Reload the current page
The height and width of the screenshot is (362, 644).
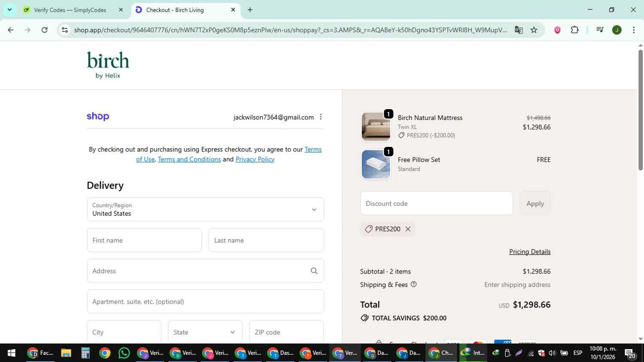[45, 30]
